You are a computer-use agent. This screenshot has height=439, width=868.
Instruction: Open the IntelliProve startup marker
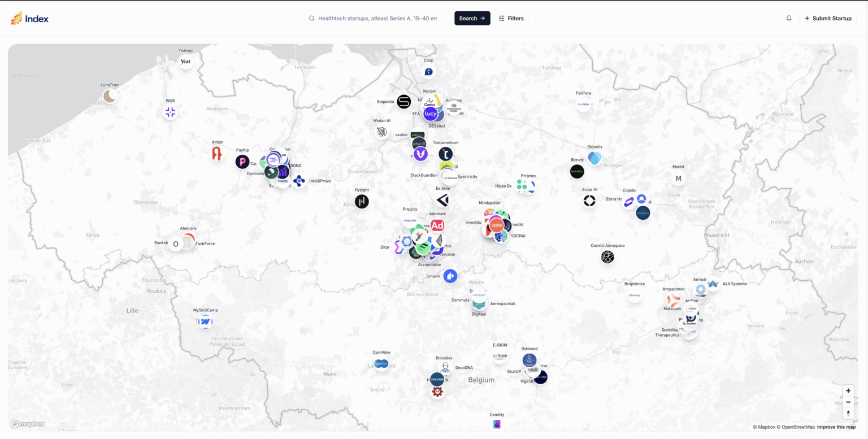299,181
